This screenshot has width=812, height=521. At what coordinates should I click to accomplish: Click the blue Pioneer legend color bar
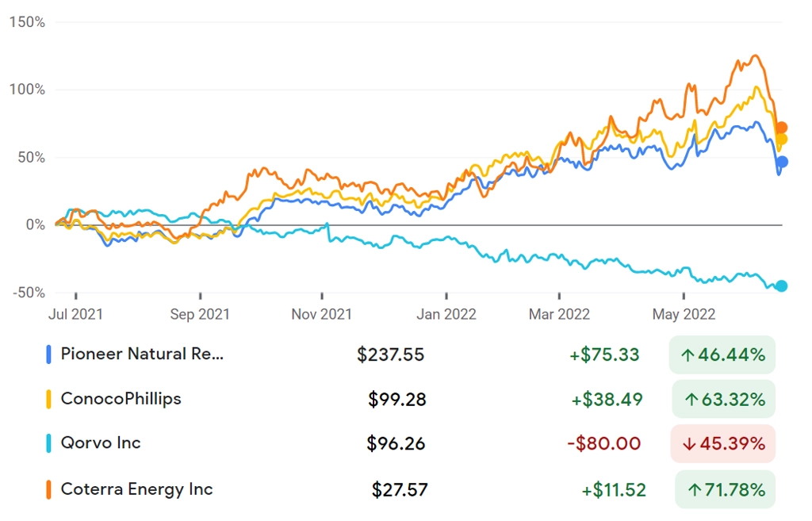click(48, 354)
